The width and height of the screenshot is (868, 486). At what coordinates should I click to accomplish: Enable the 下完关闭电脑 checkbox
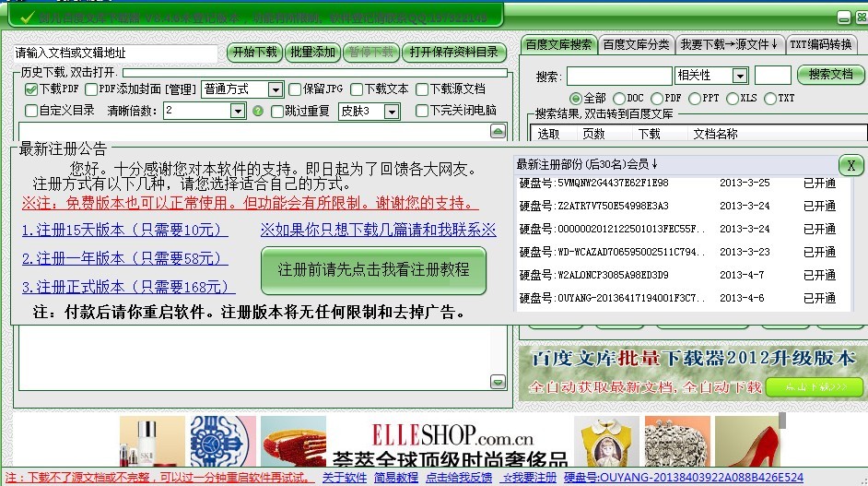click(422, 111)
